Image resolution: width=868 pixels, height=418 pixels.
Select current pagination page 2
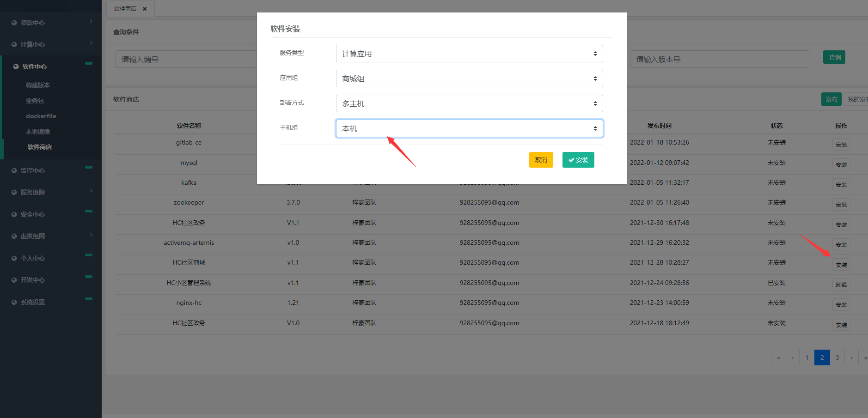click(x=822, y=357)
